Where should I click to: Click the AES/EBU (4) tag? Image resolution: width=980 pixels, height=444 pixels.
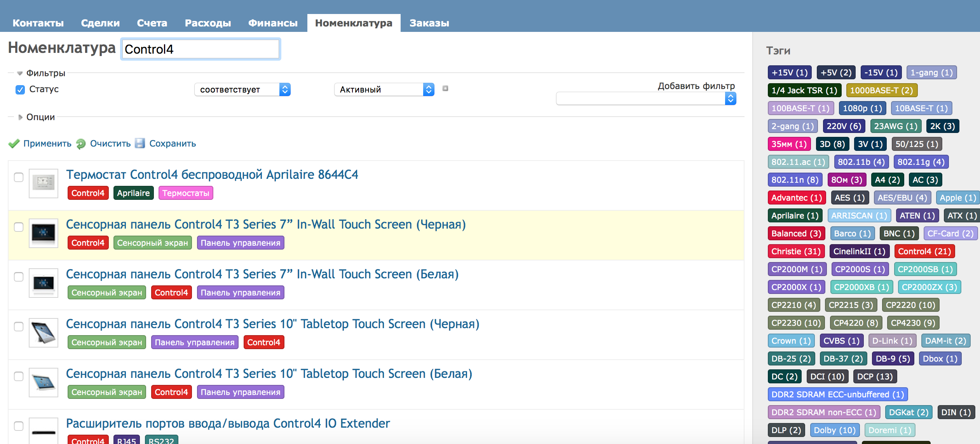click(902, 198)
